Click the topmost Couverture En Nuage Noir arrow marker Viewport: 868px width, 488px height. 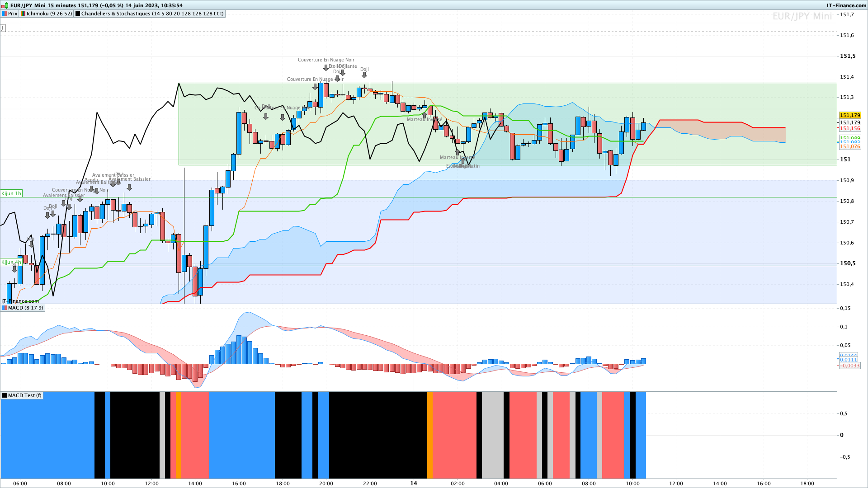click(326, 68)
